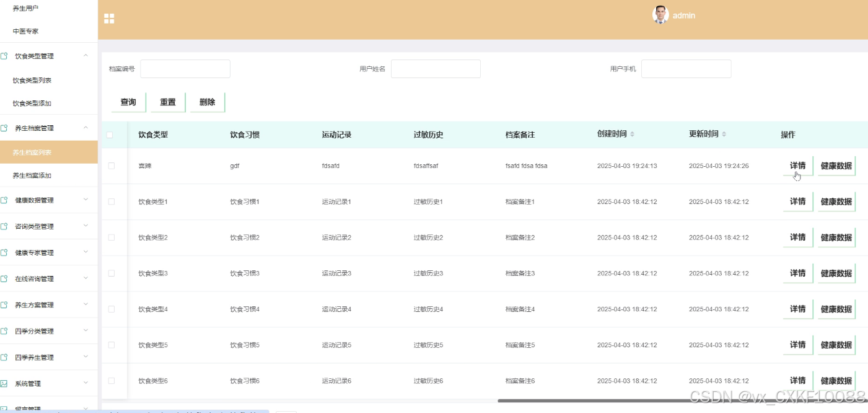Click the 删除 delete button
Screen dimensions: 868x413
pos(208,102)
